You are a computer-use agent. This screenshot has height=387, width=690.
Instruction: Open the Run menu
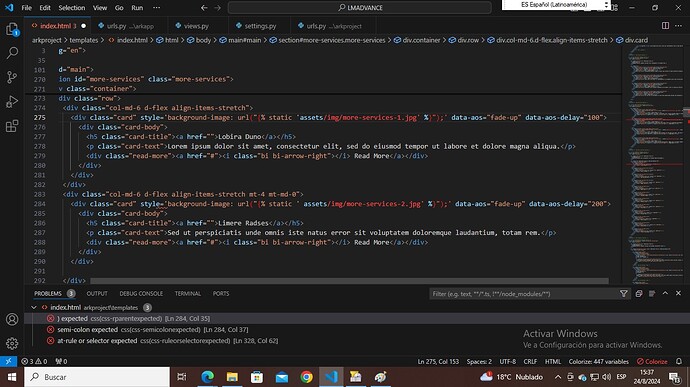coord(137,7)
